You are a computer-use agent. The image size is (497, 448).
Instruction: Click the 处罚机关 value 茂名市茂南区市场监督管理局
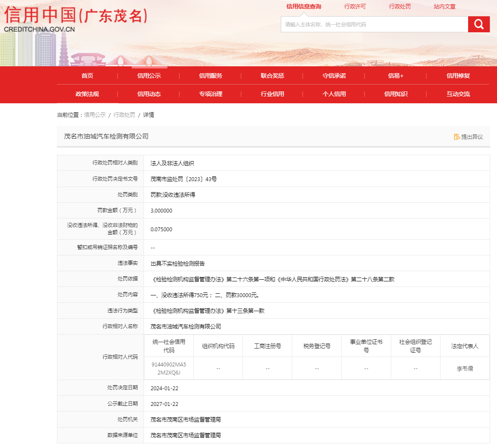click(x=186, y=420)
